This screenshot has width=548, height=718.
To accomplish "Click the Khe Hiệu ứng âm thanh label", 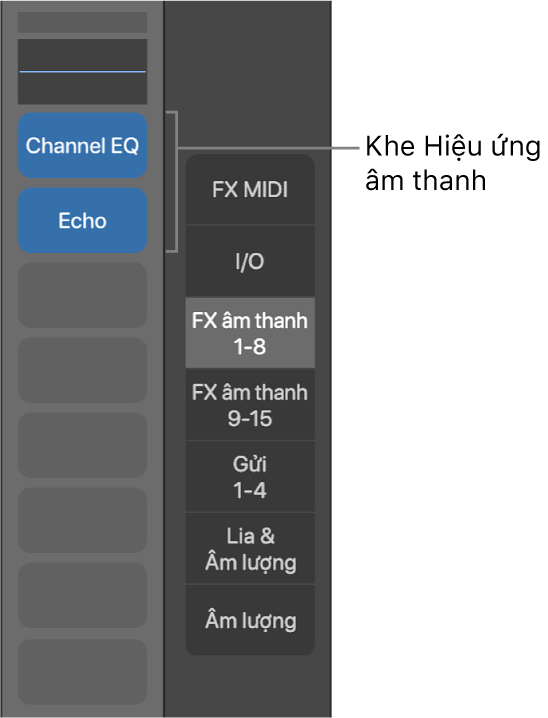I will coord(452,163).
